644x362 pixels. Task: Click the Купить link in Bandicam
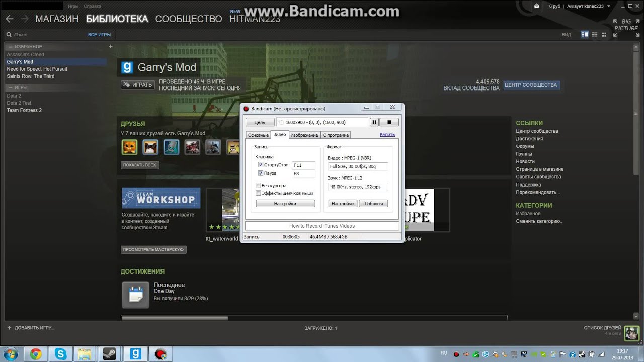pos(387,134)
